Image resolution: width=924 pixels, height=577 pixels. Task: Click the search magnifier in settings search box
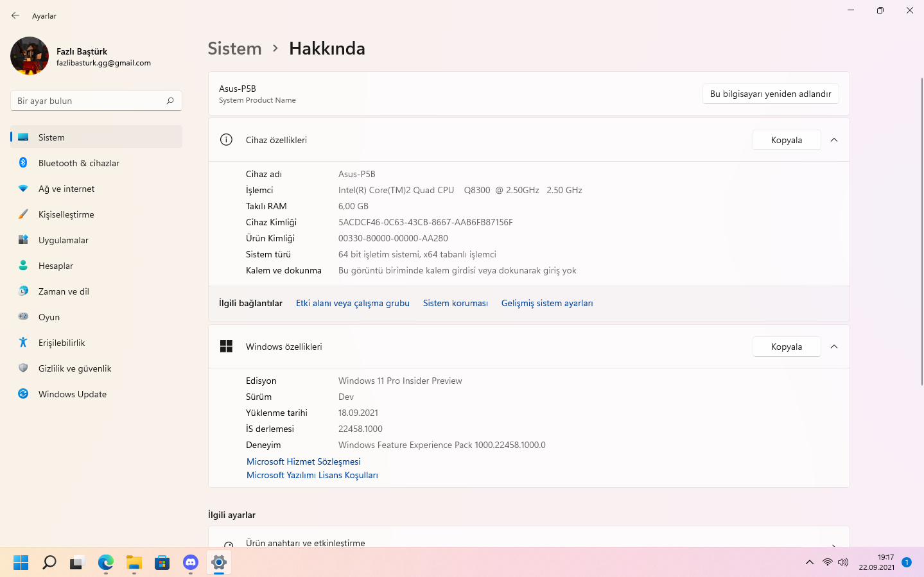point(170,101)
